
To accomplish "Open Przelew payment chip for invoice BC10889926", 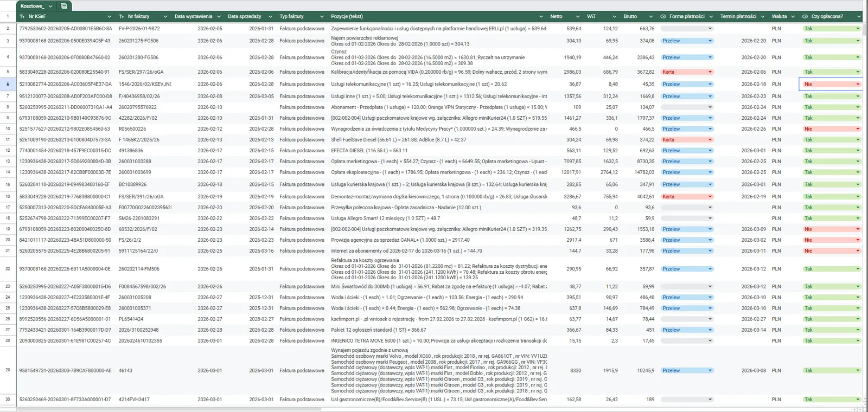I will [687, 184].
